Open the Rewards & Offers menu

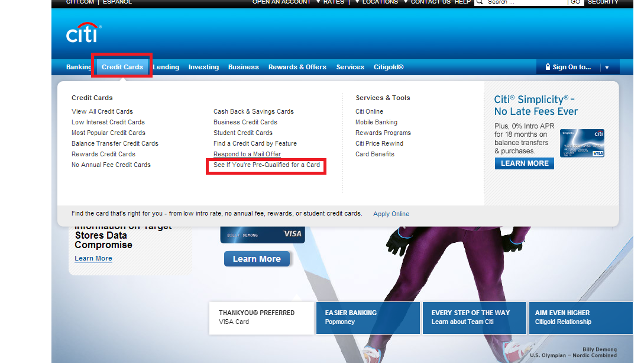tap(297, 67)
